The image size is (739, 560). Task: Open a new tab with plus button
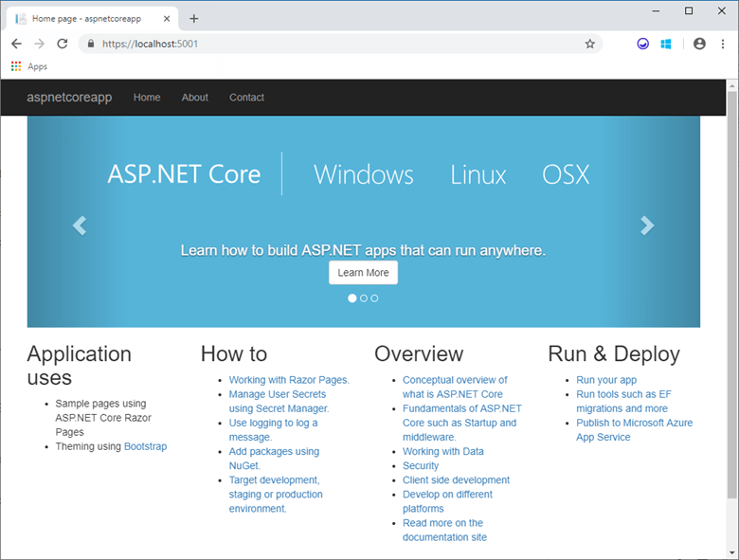pos(194,18)
